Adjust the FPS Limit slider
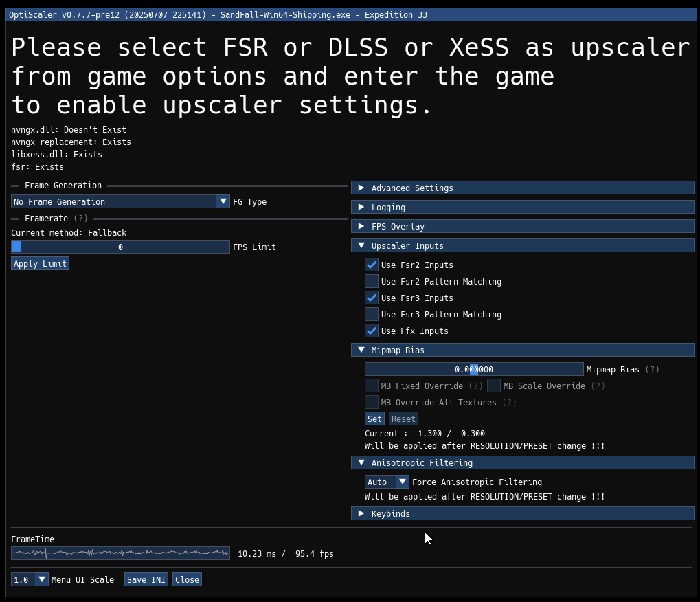The image size is (700, 602). 120,247
